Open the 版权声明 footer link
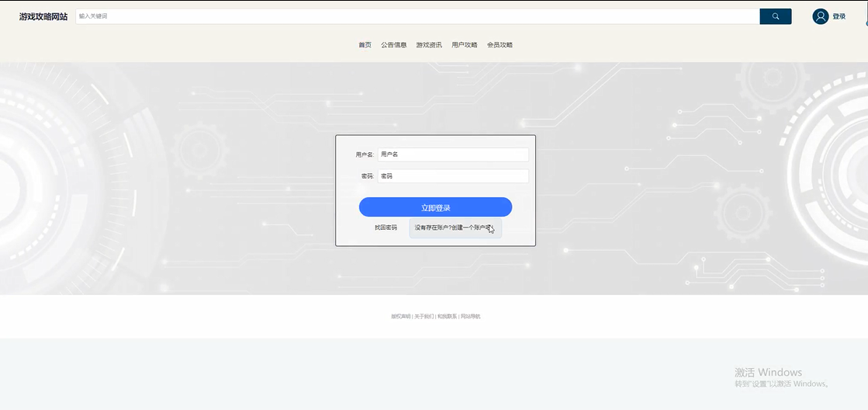868x410 pixels. click(x=401, y=316)
